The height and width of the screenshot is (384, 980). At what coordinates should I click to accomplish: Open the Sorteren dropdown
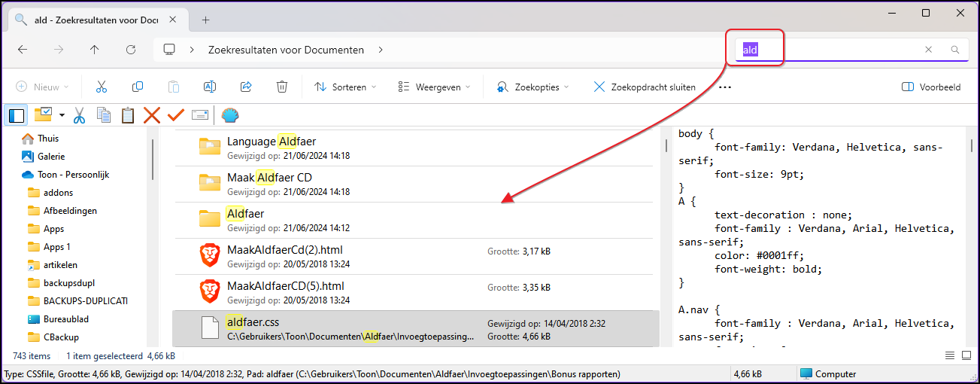tap(345, 87)
